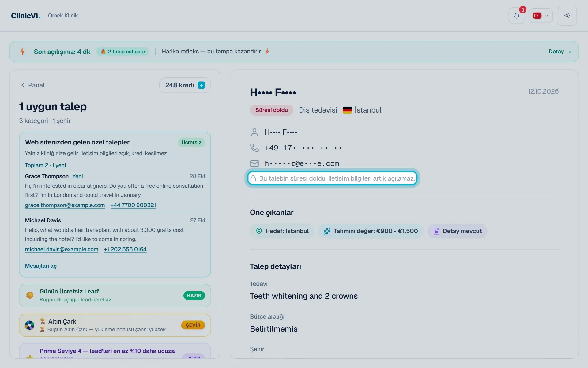The height and width of the screenshot is (368, 588).
Task: Click 'Teeth whitening and 2 crowns' text
Action: point(304,296)
